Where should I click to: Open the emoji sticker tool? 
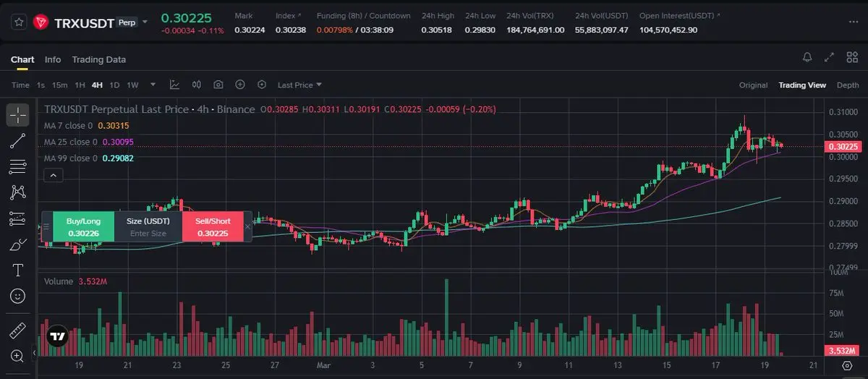18,296
